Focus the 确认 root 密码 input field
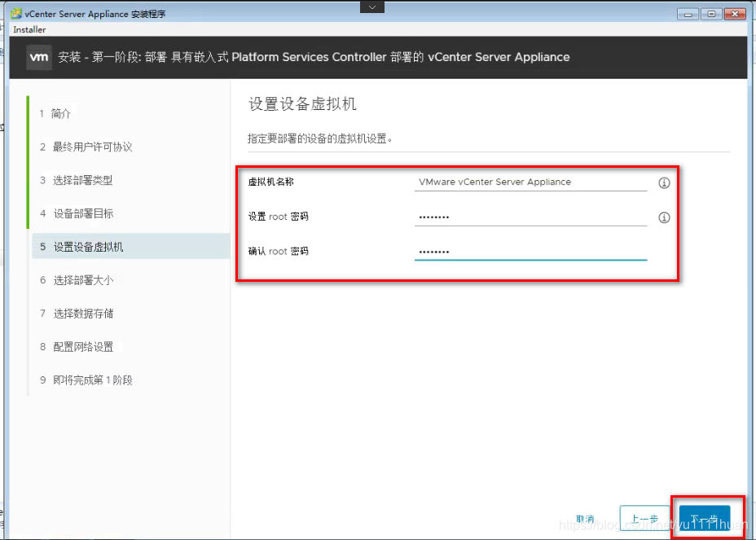Viewport: 756px width, 540px height. point(530,251)
